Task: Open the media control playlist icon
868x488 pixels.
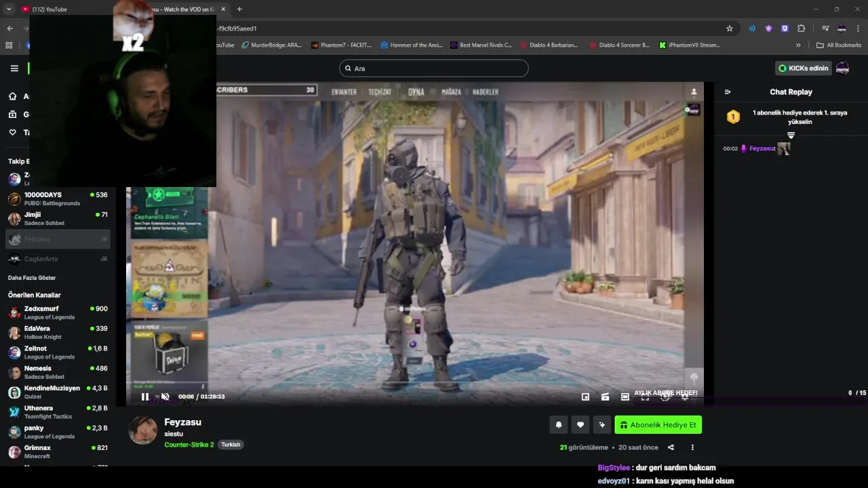Action: (x=825, y=28)
